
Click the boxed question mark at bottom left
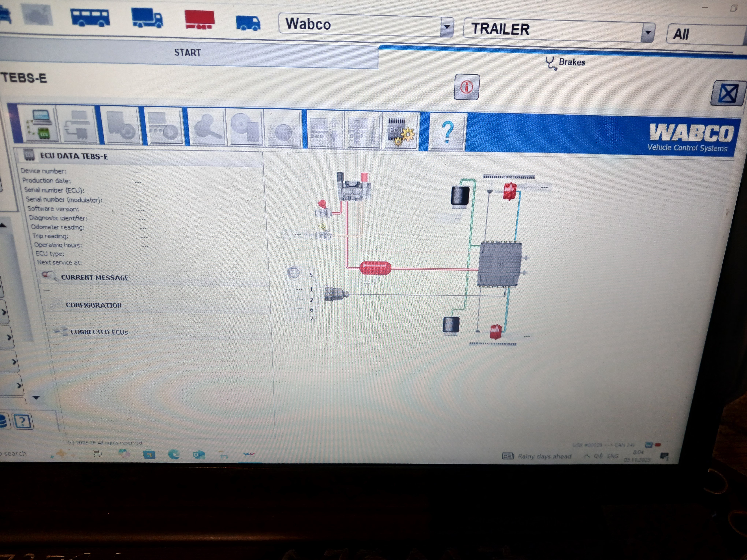23,421
